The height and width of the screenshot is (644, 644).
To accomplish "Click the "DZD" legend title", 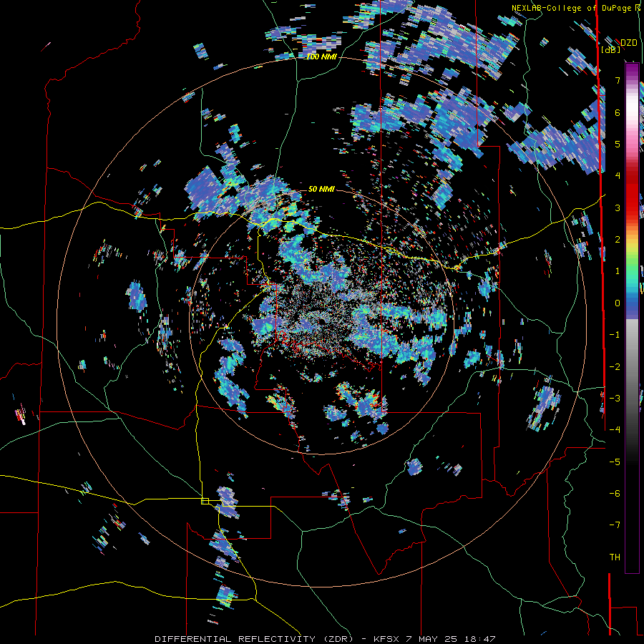I will pyautogui.click(x=628, y=43).
